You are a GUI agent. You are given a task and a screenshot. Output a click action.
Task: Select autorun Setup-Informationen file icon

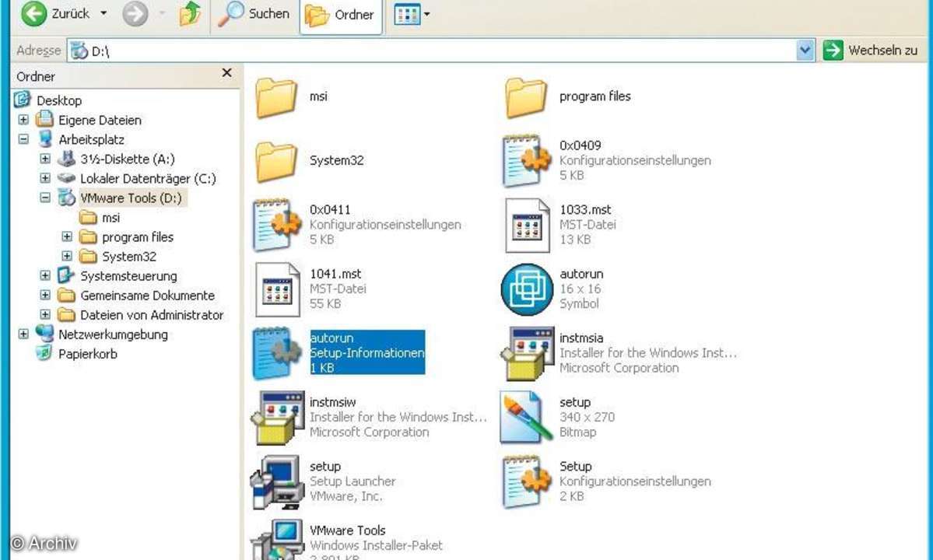pos(276,353)
